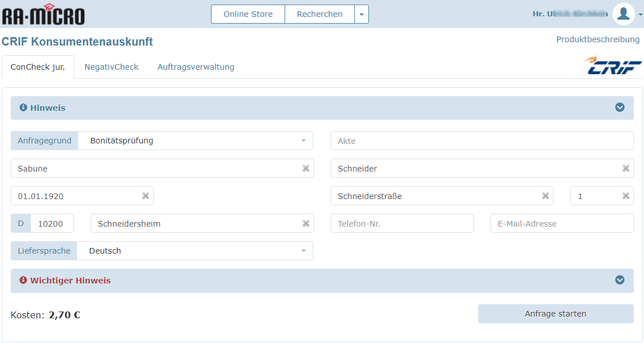Image resolution: width=644 pixels, height=343 pixels.
Task: Switch to the Auftragsverwaltung tab
Action: [195, 66]
